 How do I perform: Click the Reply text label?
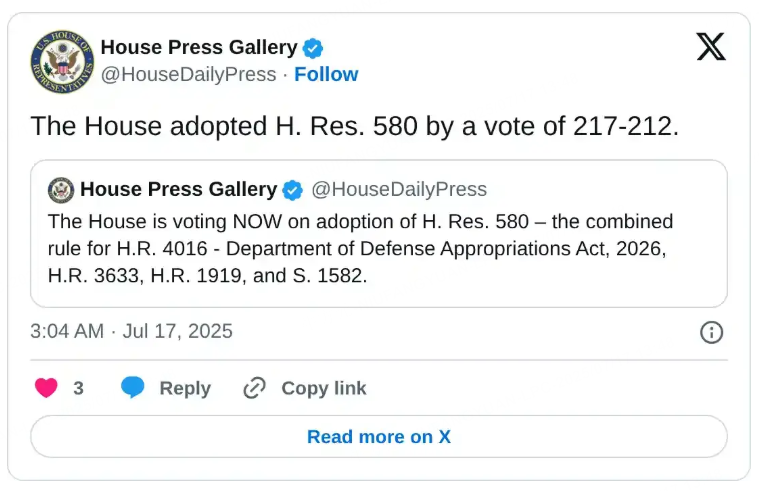[185, 388]
